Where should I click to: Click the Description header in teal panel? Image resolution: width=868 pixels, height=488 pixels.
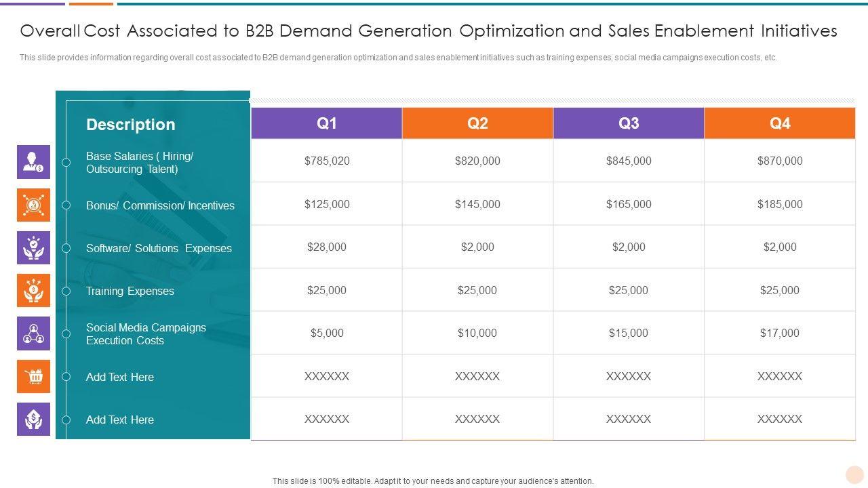(x=131, y=125)
